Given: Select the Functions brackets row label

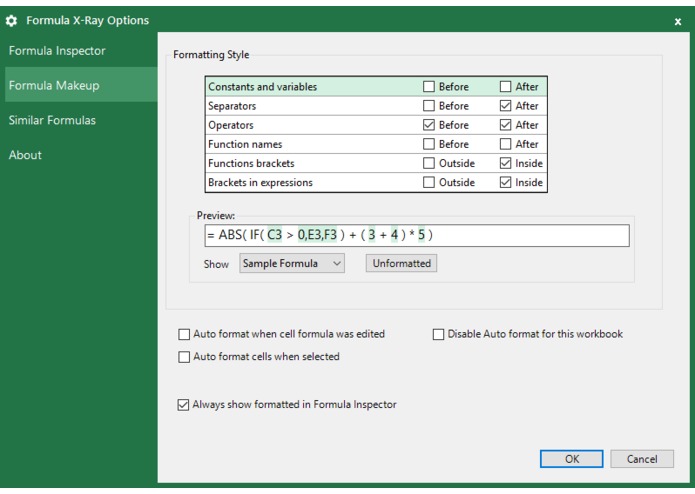Looking at the screenshot, I should tap(251, 163).
